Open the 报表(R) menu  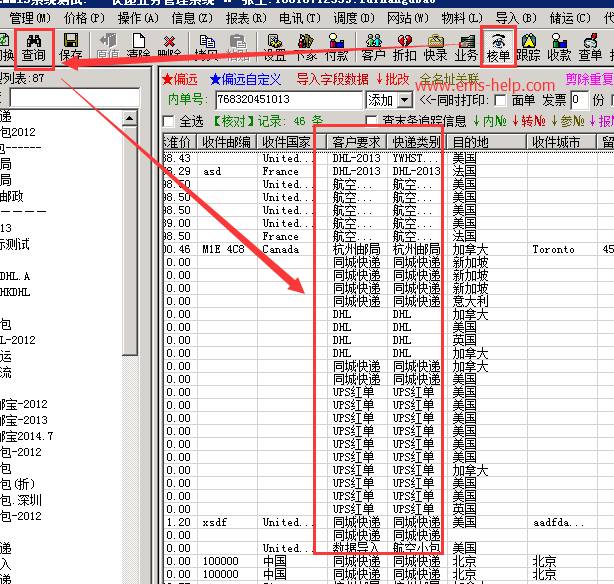pyautogui.click(x=246, y=18)
